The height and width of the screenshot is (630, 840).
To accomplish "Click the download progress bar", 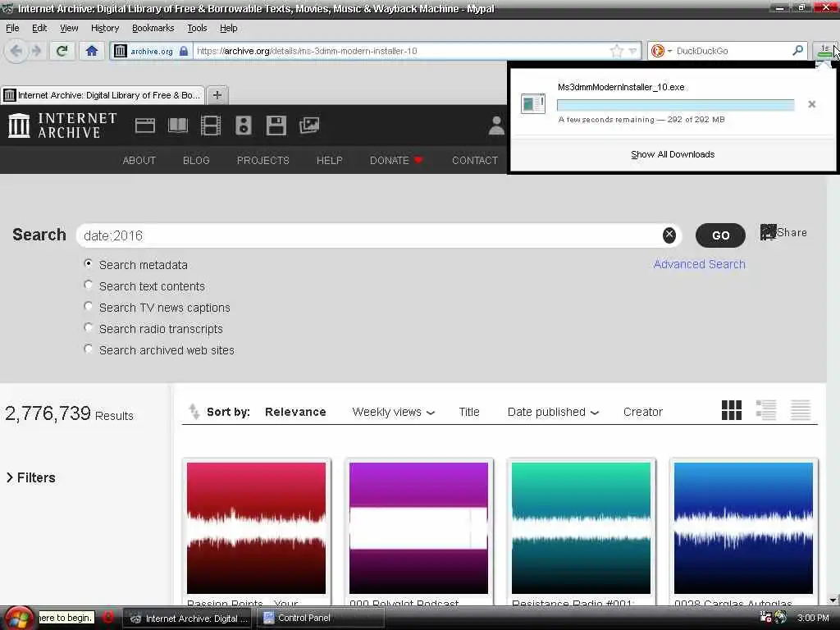I will (x=676, y=105).
